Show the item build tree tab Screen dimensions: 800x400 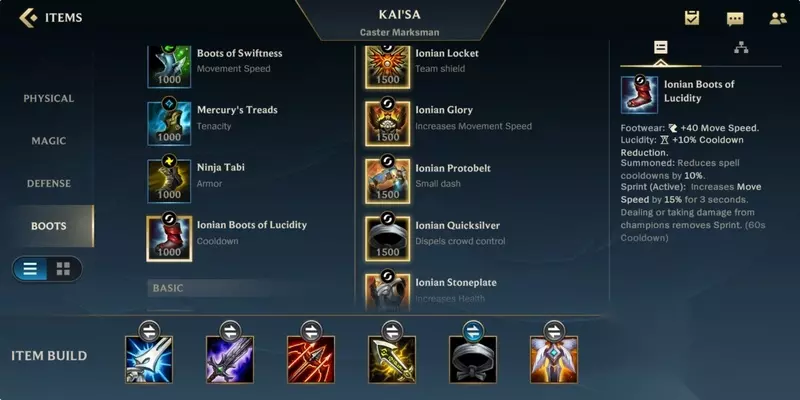[741, 48]
